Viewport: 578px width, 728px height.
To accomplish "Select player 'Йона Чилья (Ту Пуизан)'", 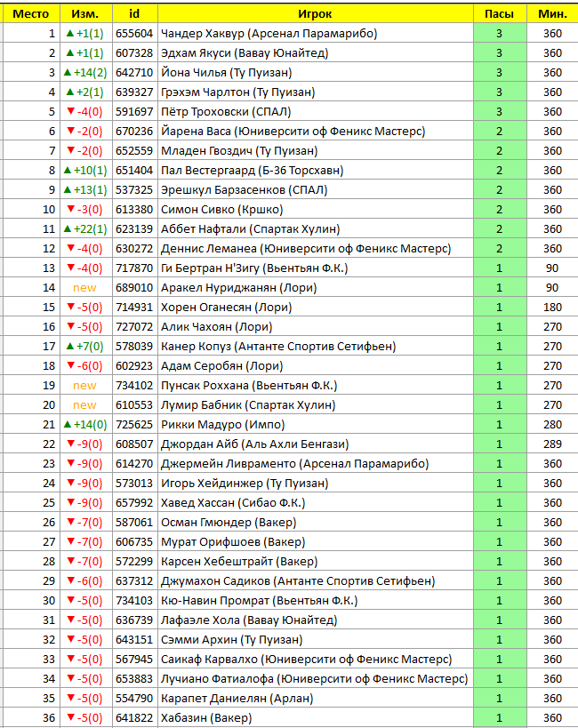I will [226, 72].
